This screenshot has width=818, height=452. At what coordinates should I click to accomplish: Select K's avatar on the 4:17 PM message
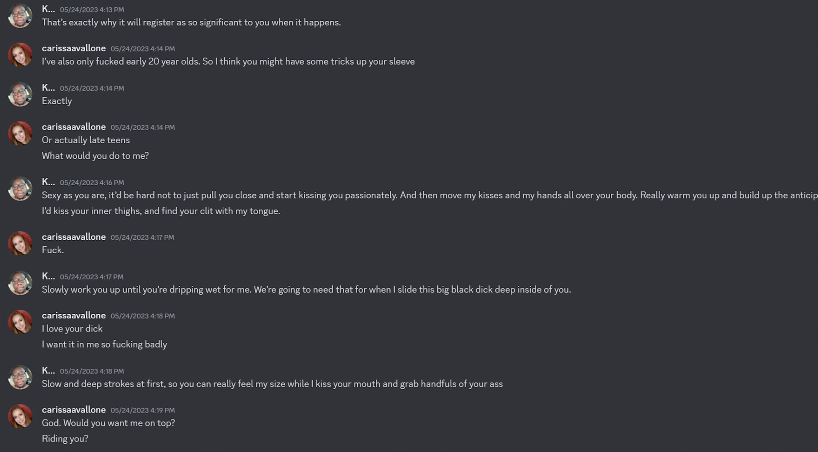20,283
